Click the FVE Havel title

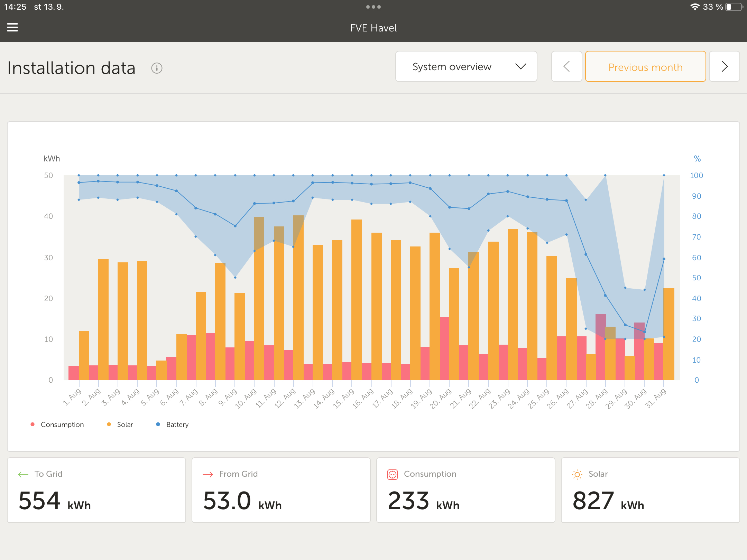click(x=373, y=28)
